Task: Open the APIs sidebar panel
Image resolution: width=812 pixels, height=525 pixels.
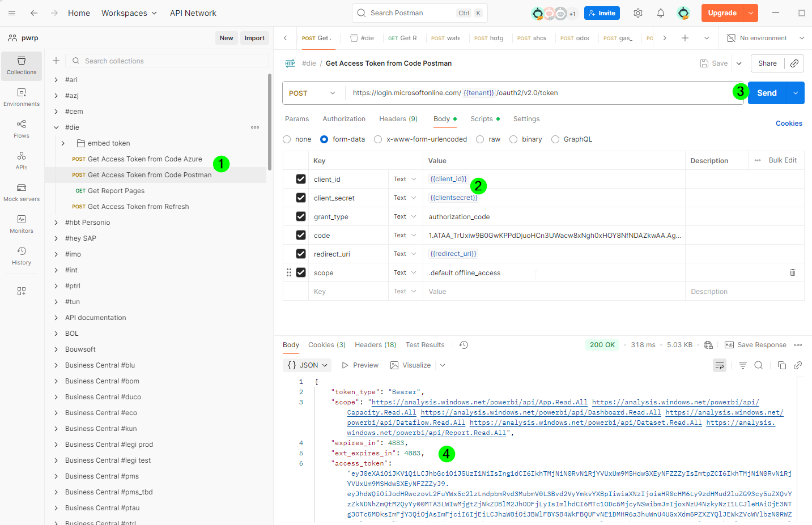Action: coord(22,161)
